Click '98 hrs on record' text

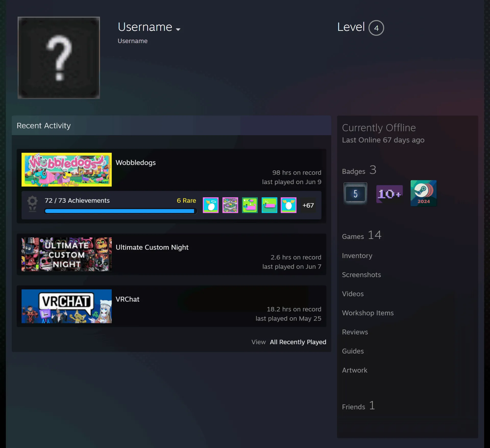pyautogui.click(x=297, y=173)
